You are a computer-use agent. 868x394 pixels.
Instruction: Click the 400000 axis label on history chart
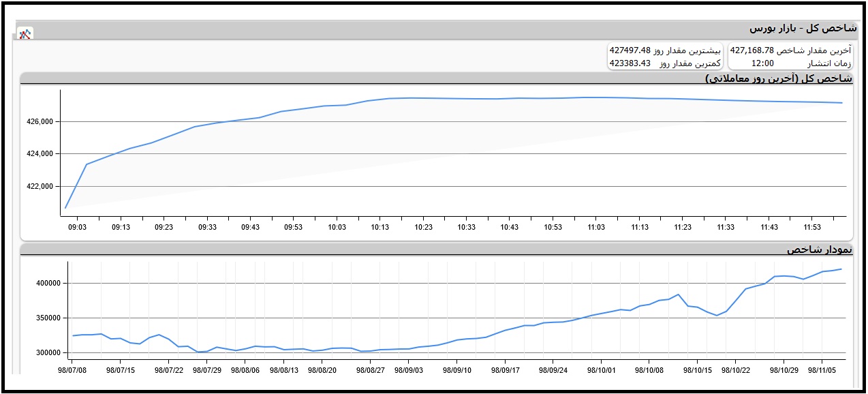pyautogui.click(x=48, y=283)
